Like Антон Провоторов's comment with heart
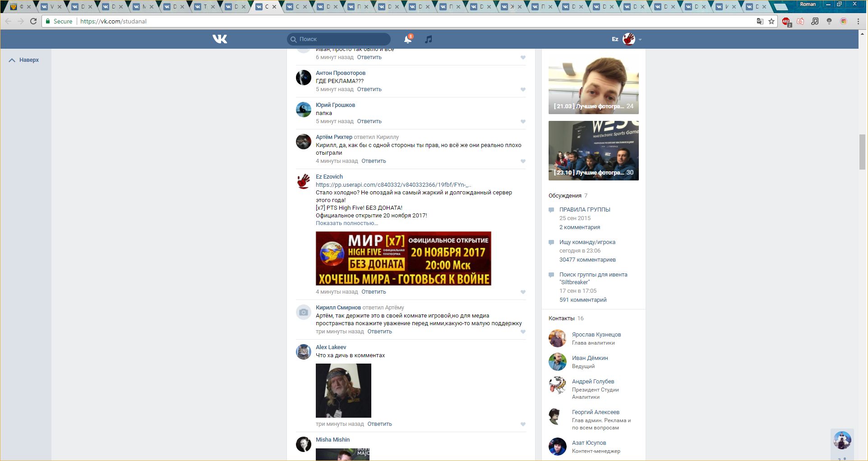 coord(523,89)
